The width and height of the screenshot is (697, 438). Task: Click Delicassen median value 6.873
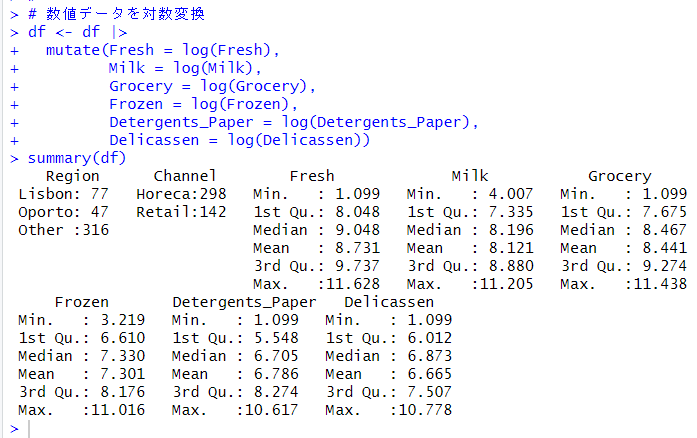tap(430, 356)
